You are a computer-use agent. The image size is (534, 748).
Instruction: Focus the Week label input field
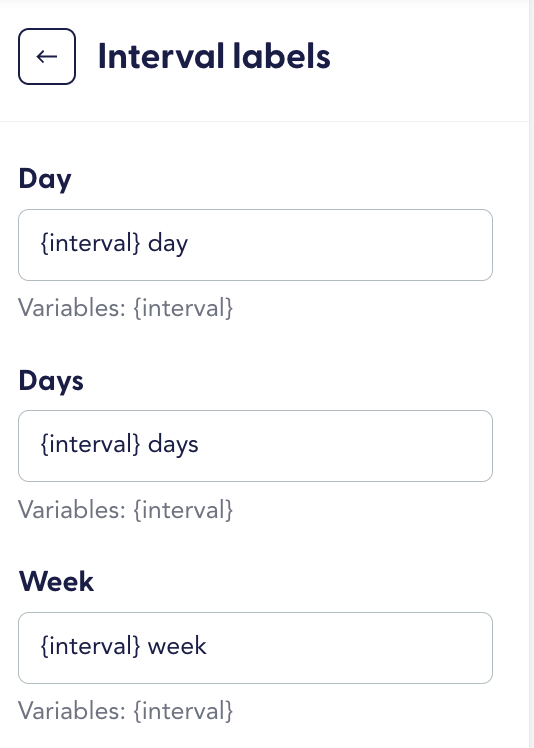tap(255, 648)
